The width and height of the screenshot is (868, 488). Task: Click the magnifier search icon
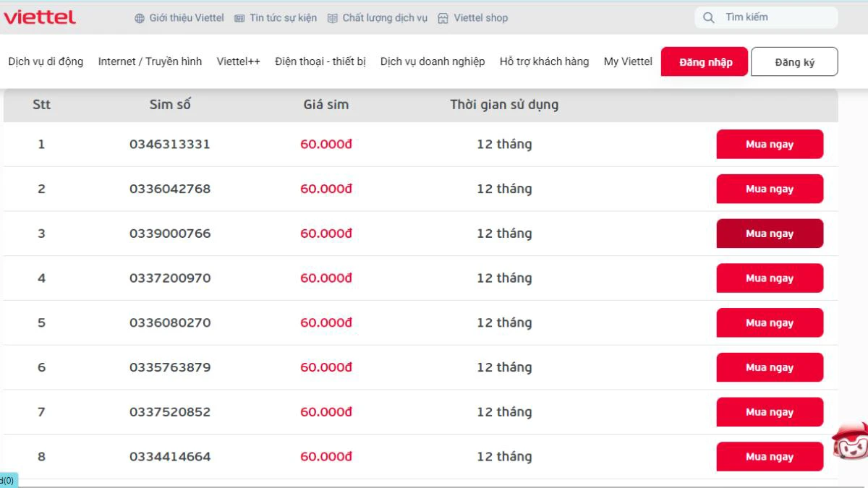tap(709, 17)
